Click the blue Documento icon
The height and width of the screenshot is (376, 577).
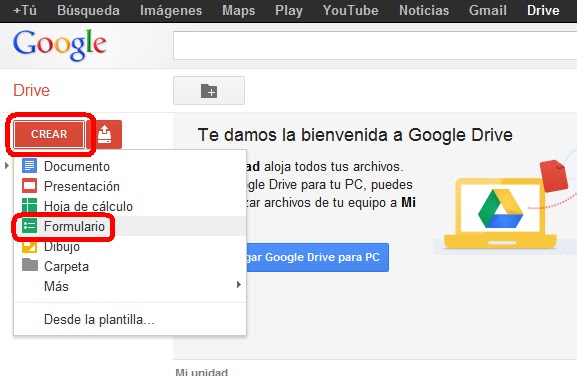[x=29, y=166]
